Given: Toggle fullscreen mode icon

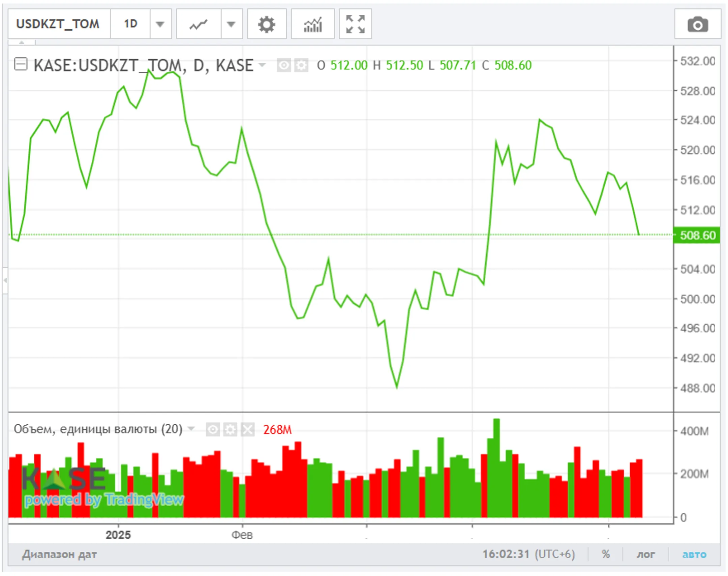Looking at the screenshot, I should click(x=355, y=24).
